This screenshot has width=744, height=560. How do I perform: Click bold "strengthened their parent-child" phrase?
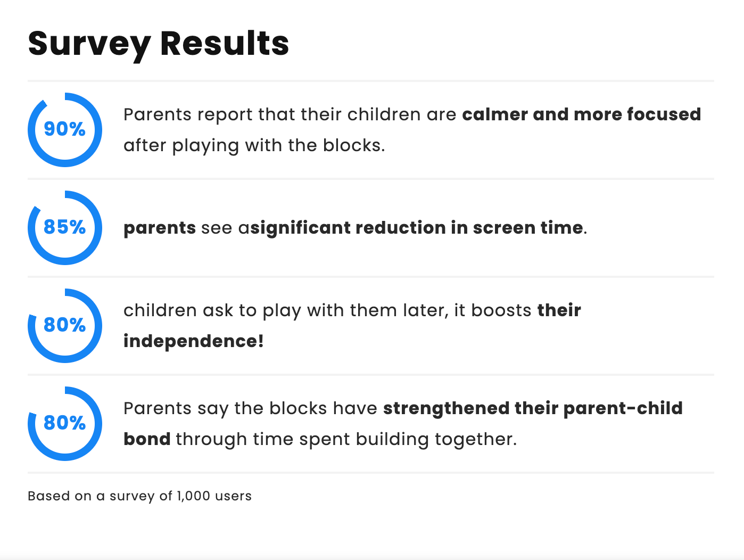click(x=533, y=408)
